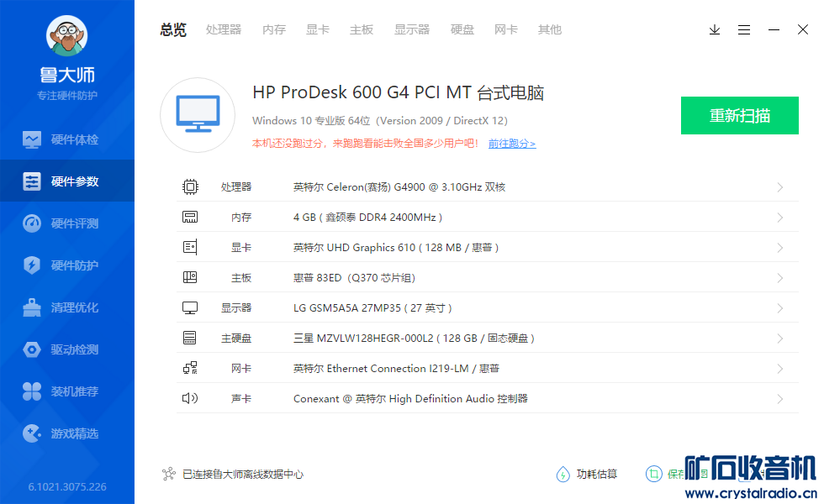Open 驱动检测 driver check section
The height and width of the screenshot is (504, 824).
coord(67,349)
